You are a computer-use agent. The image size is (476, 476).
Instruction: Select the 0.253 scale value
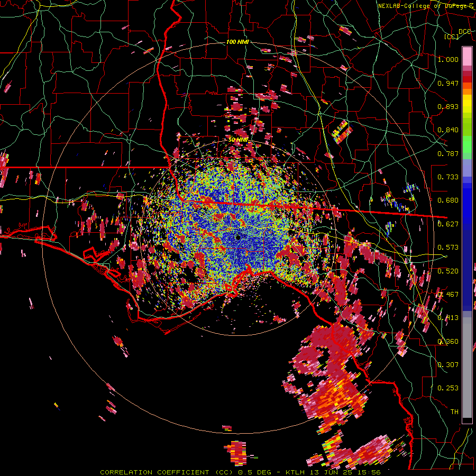click(x=448, y=388)
